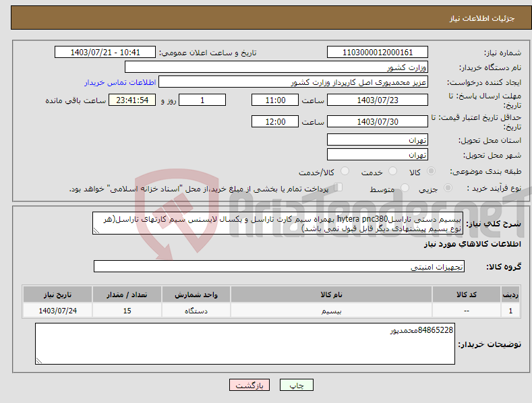Click the buyer notes textarea with 84865228

tap(245, 344)
